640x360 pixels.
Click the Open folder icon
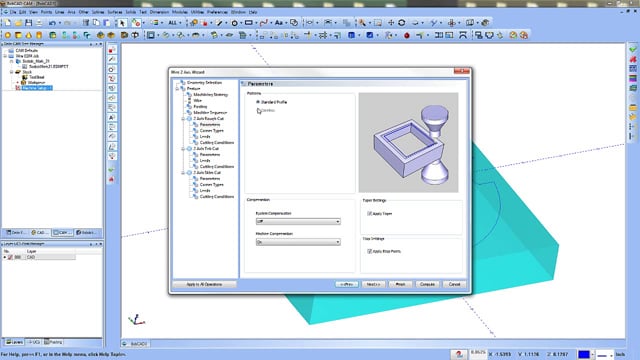click(18, 23)
